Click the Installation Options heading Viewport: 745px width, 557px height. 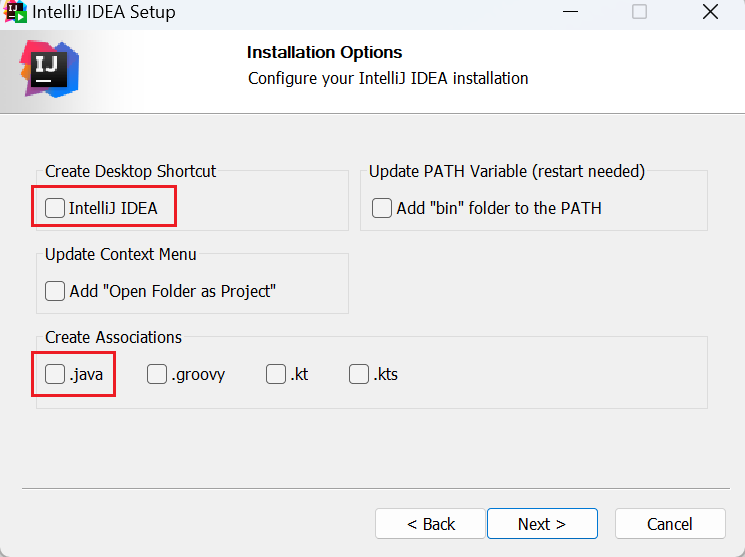[324, 52]
